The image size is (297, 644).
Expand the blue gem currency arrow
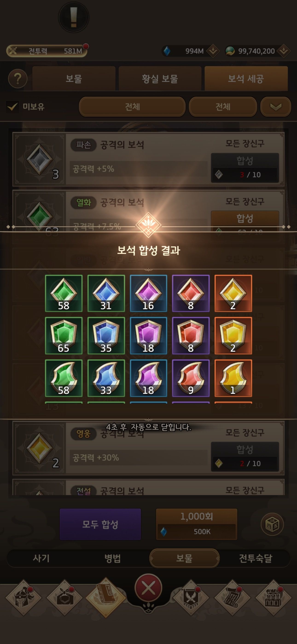tap(213, 51)
